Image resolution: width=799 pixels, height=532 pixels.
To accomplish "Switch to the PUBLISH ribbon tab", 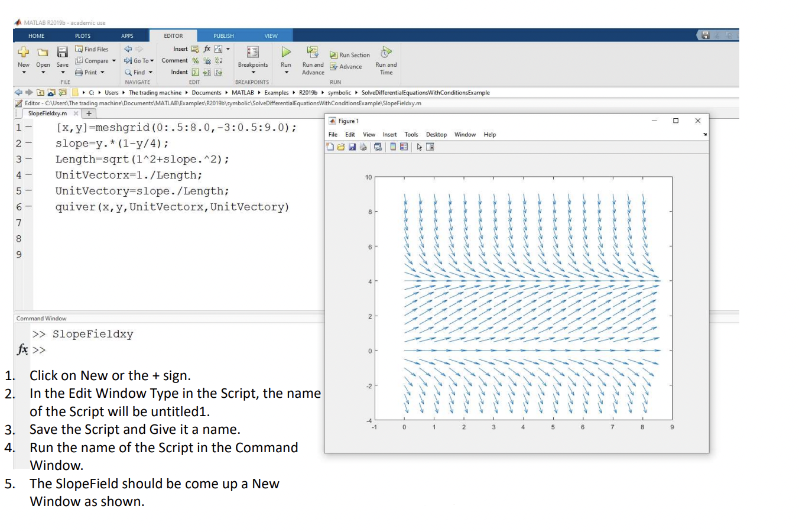I will (223, 36).
